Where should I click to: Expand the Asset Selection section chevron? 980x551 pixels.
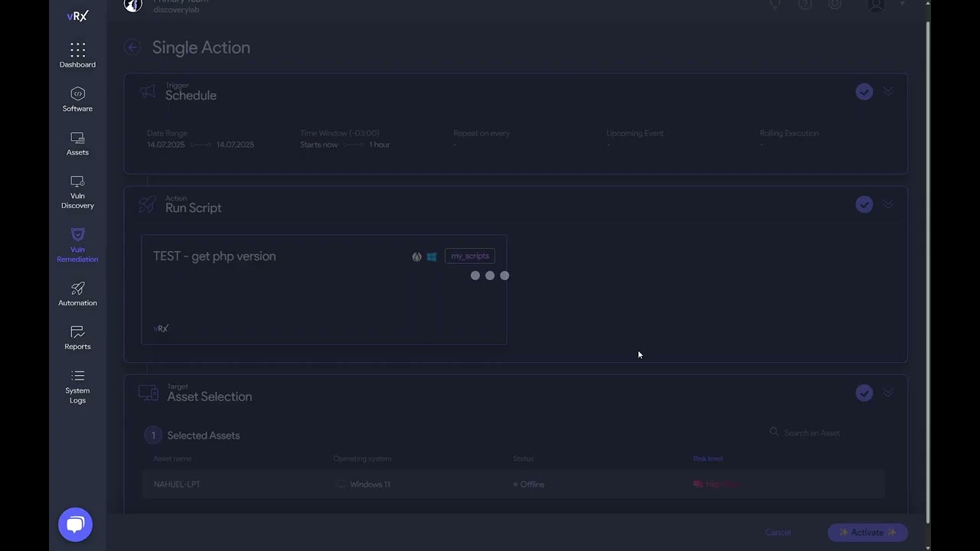[x=888, y=393]
